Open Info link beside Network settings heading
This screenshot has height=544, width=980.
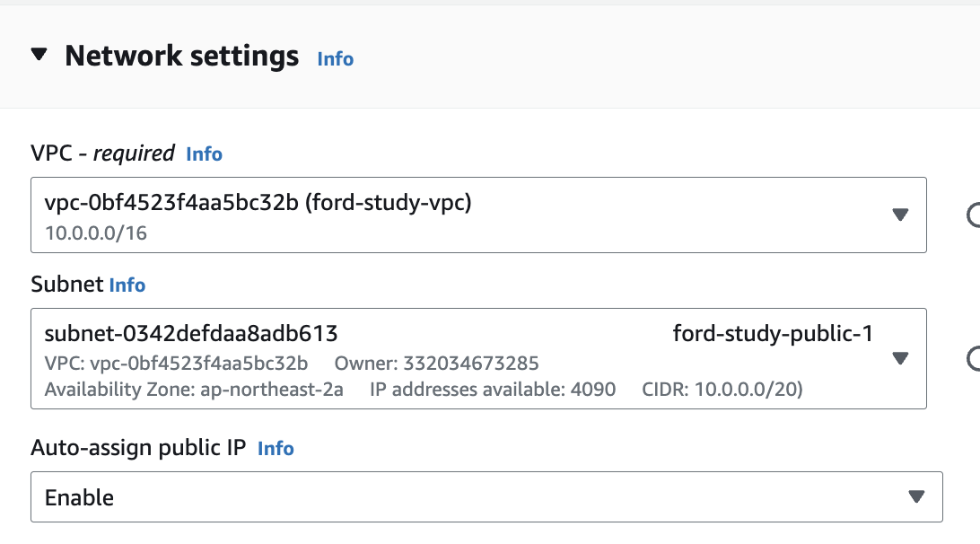point(335,58)
